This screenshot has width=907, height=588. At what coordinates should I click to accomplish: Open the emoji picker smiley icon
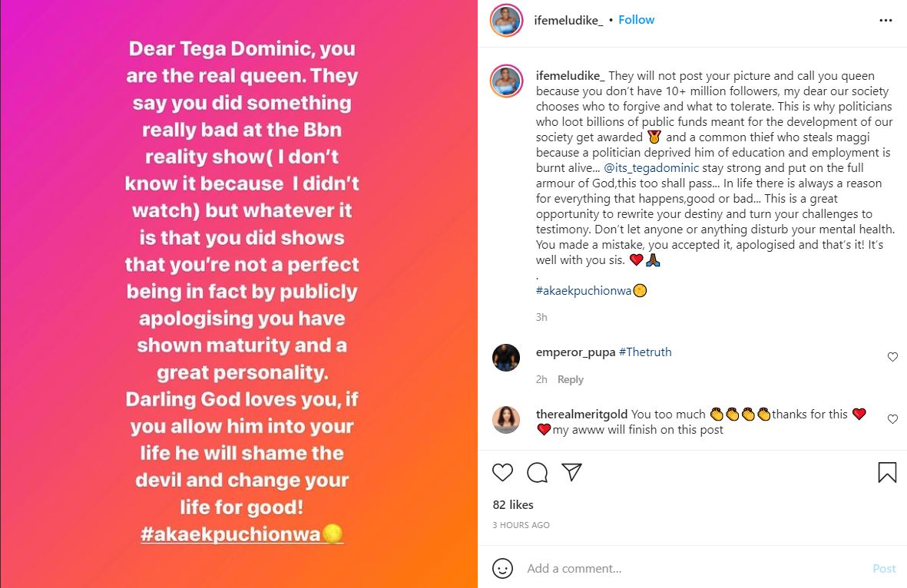click(502, 569)
